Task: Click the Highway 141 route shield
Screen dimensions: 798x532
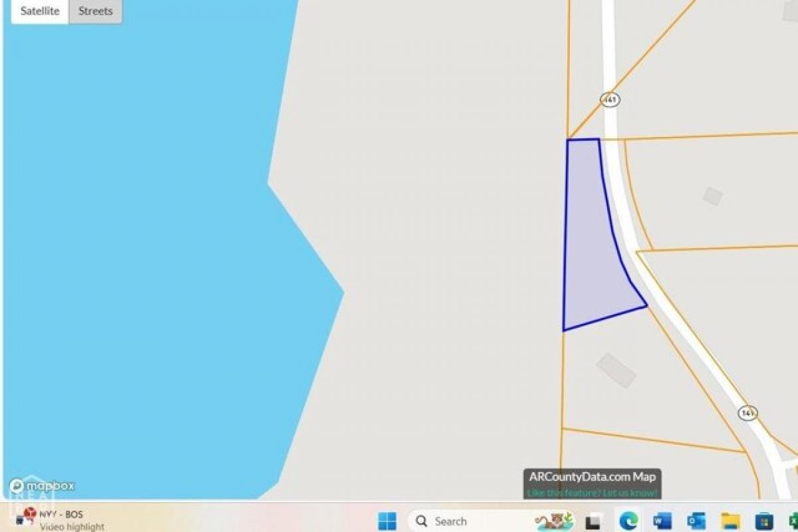Action: coord(608,98)
